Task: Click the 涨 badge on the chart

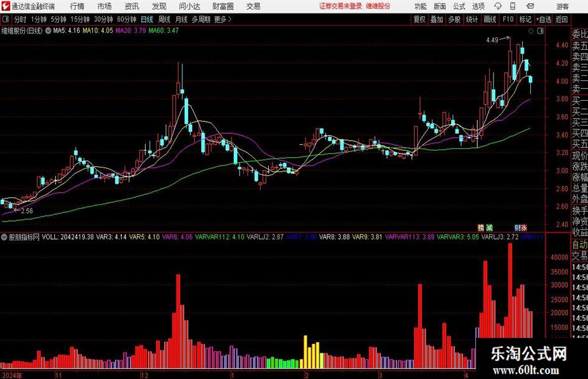Action: (524, 227)
